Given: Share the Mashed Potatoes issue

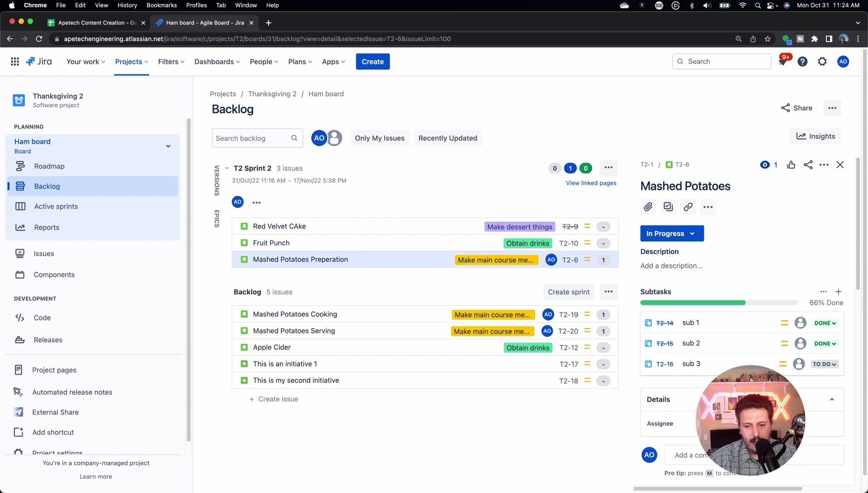Looking at the screenshot, I should [808, 165].
